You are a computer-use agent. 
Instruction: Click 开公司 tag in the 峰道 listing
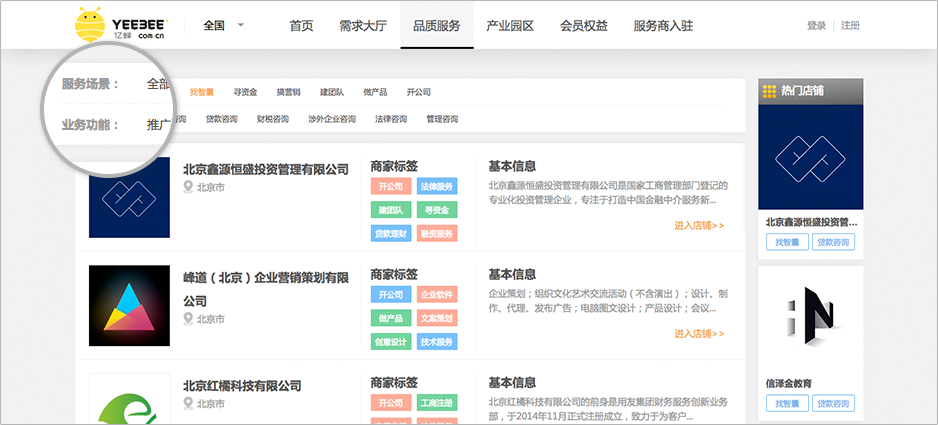pyautogui.click(x=391, y=295)
